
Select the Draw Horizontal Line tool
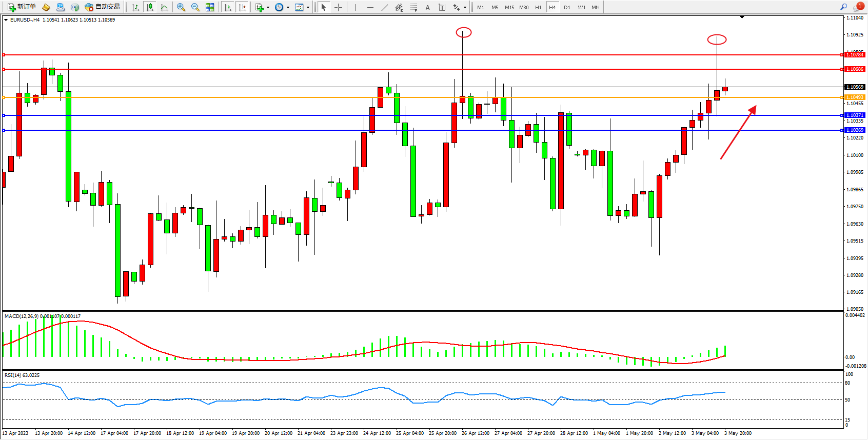(x=370, y=7)
